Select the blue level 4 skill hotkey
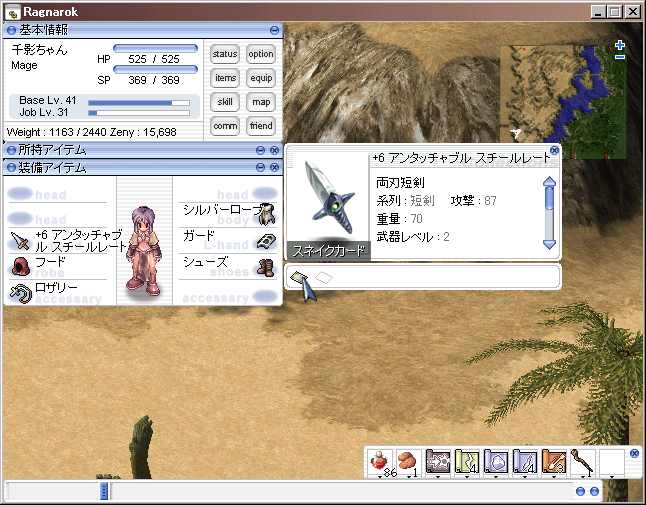 524,462
